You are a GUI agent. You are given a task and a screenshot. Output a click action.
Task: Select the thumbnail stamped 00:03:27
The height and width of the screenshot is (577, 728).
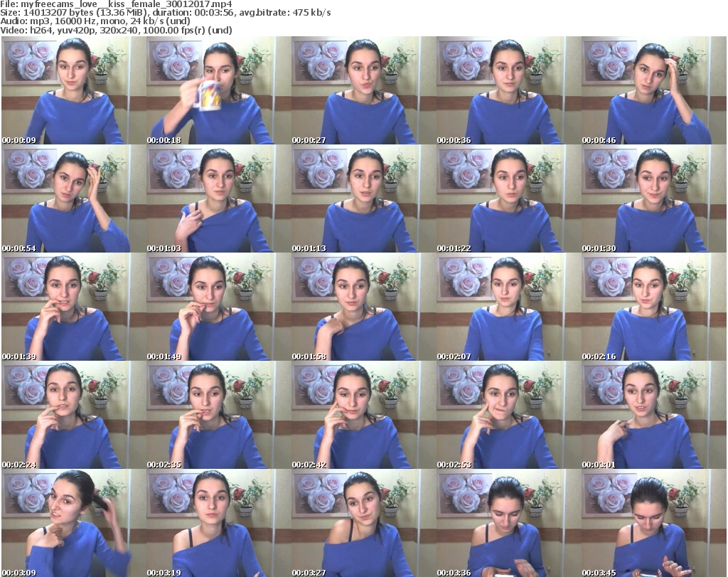point(363,523)
